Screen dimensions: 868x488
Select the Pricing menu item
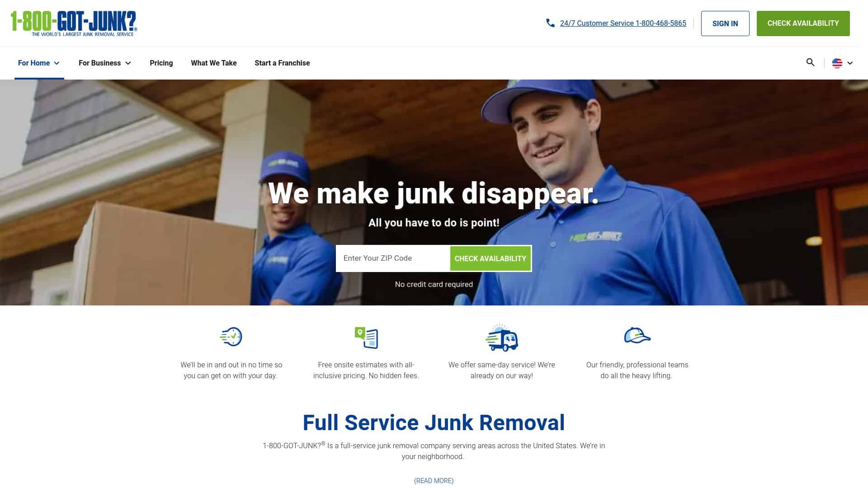point(161,62)
